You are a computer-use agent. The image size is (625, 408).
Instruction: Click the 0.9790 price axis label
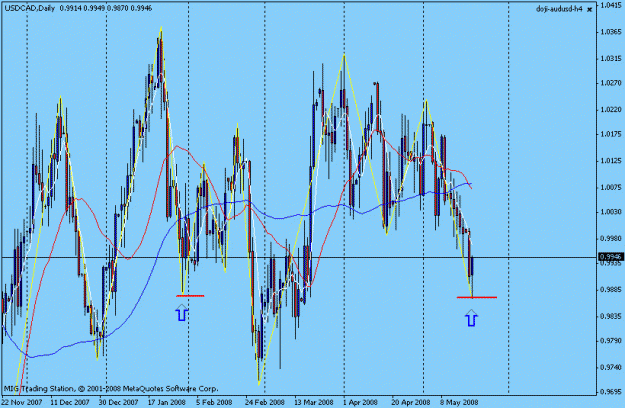click(x=611, y=340)
